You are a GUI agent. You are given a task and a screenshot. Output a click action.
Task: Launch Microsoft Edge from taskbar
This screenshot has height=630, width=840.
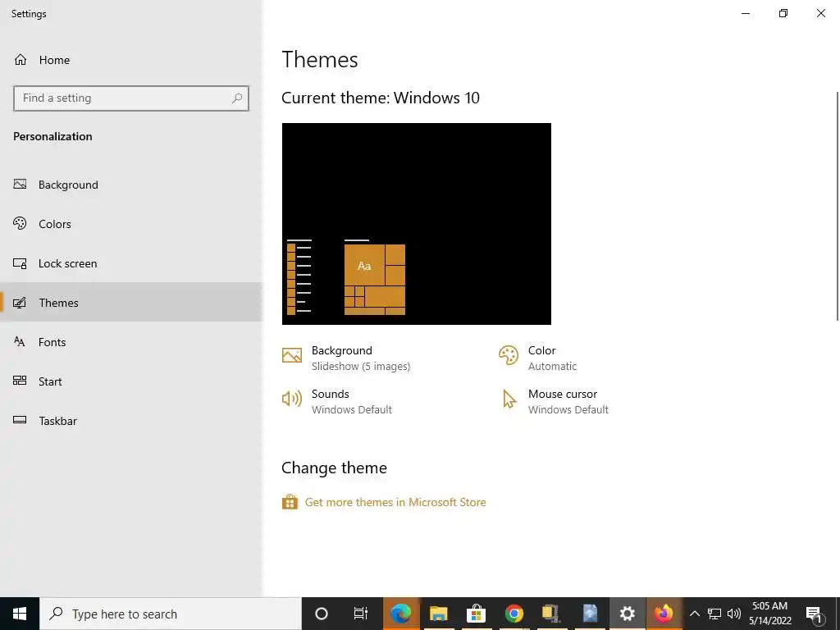click(x=400, y=614)
